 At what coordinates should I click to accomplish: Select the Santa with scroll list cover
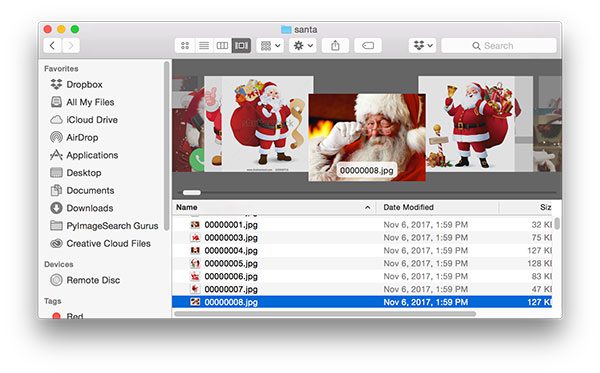coord(266,124)
